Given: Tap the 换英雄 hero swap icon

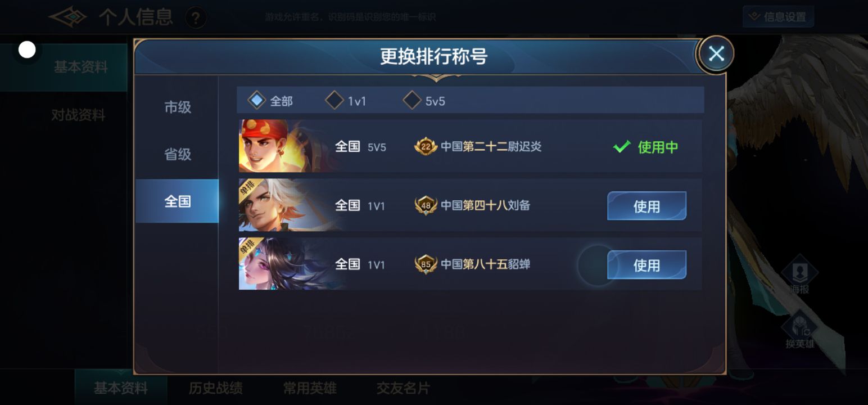Looking at the screenshot, I should 799,329.
